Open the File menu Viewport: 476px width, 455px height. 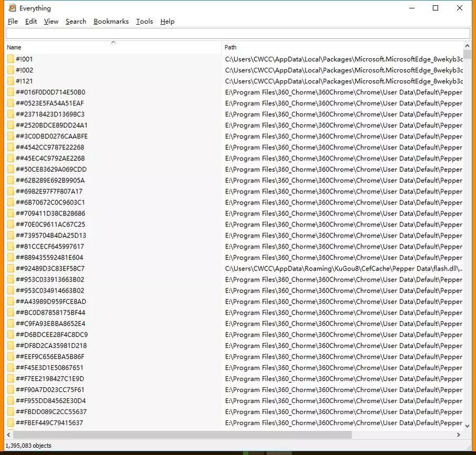(13, 22)
